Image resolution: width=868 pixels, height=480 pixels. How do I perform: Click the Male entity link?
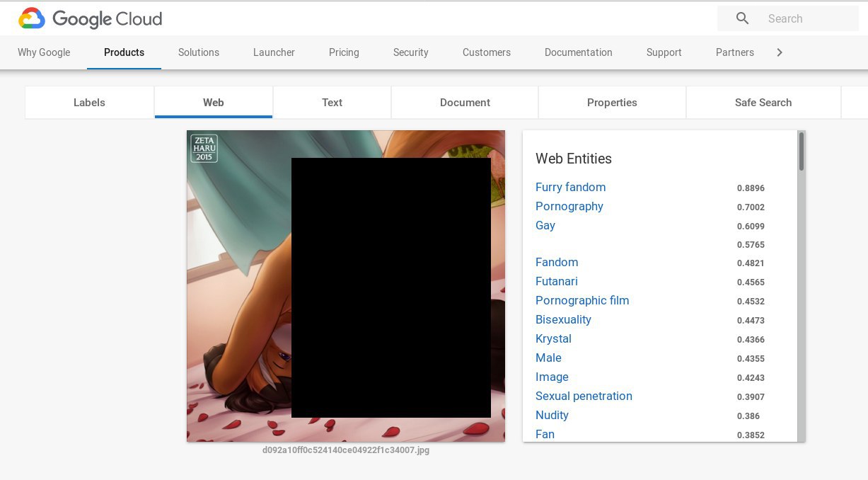548,358
